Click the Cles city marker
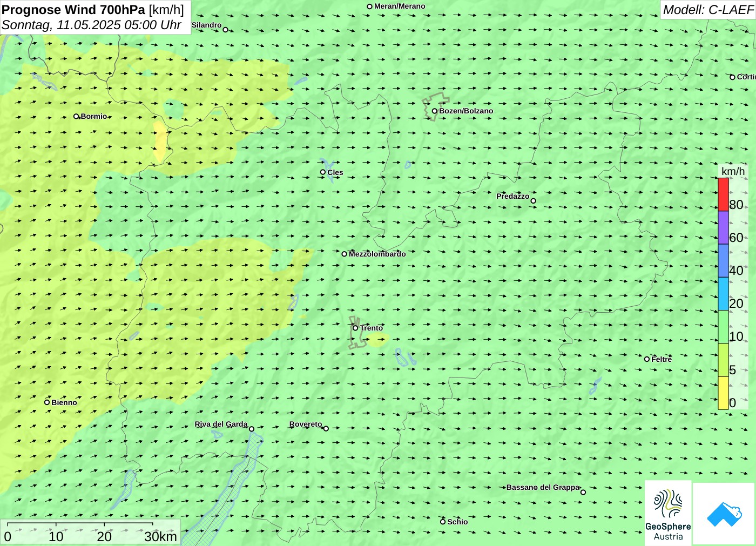756x546 pixels. pyautogui.click(x=323, y=172)
